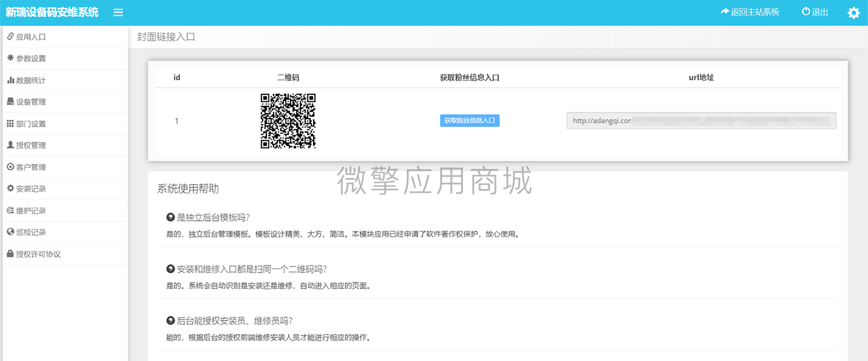This screenshot has width=868, height=361.
Task: Click the 是独立后台模板吗? question text
Action: [x=213, y=218]
